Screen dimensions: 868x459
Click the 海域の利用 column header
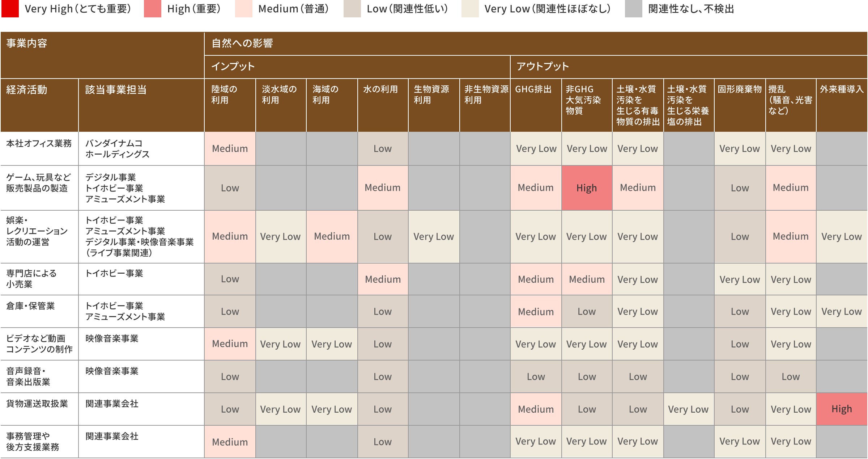[332, 105]
